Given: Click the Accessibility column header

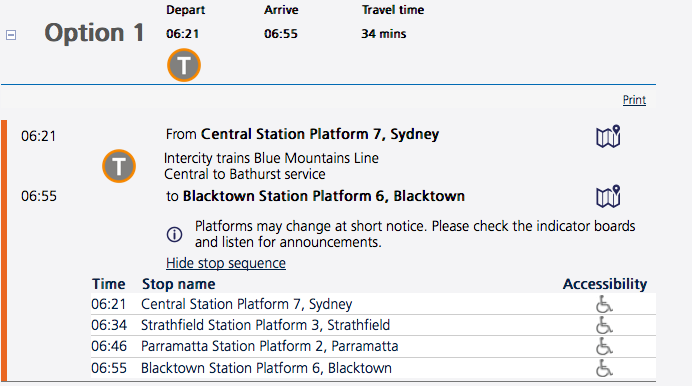Looking at the screenshot, I should pos(605,284).
